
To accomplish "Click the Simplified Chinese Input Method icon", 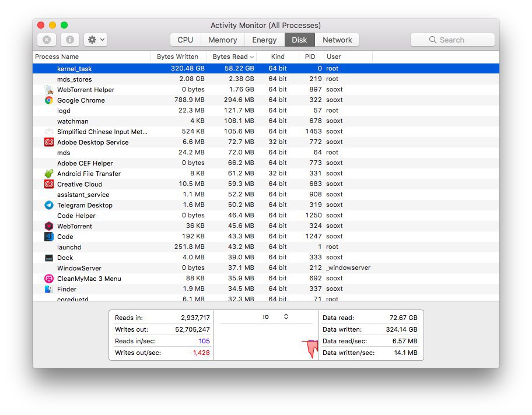I will (49, 132).
